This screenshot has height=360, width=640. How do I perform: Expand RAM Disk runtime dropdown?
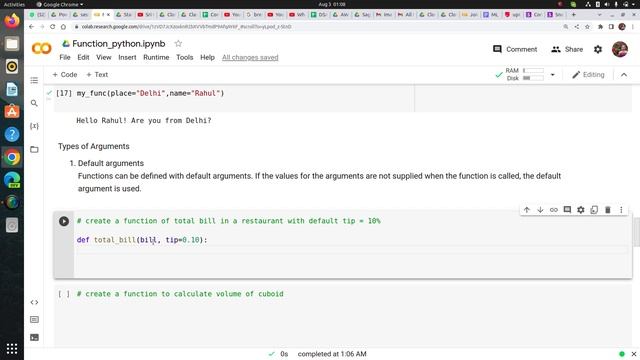pyautogui.click(x=552, y=75)
